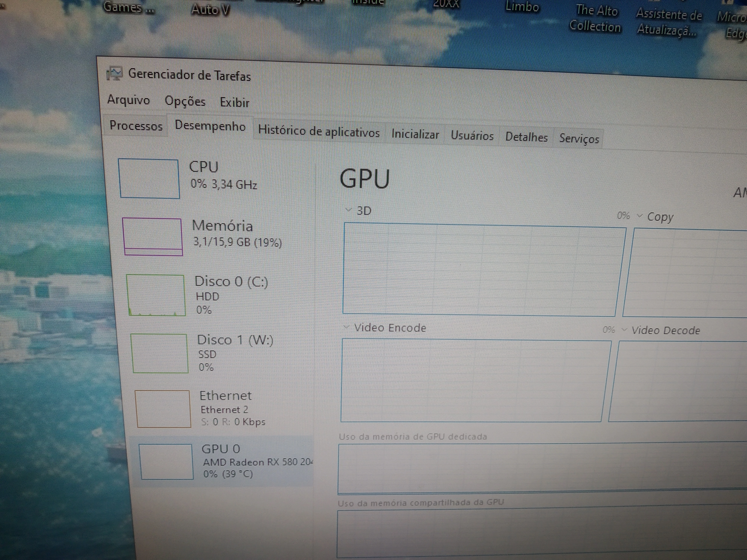Open Disco 1 (W:) SSD graph

click(159, 353)
